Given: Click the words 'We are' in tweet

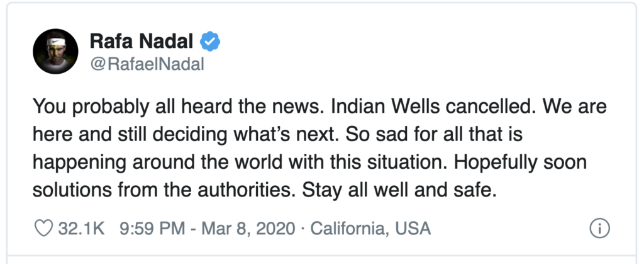Looking at the screenshot, I should coord(574,106).
